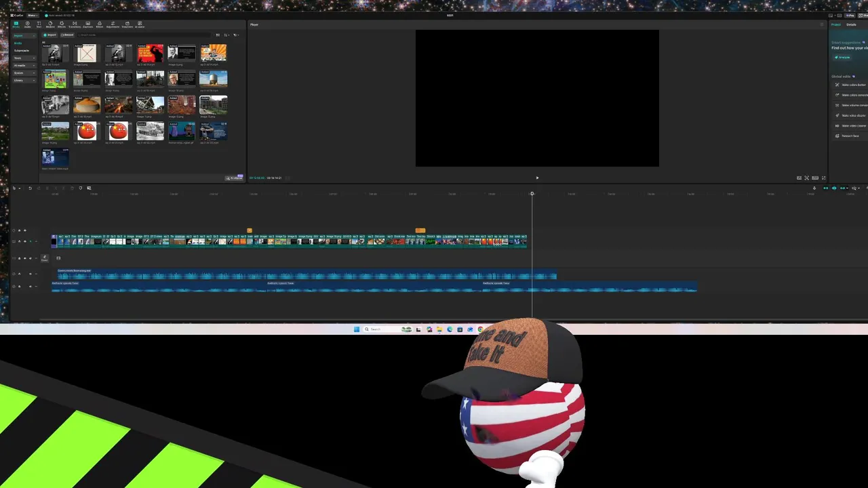
Task: Open the AI avatar panel
Action: [x=140, y=24]
